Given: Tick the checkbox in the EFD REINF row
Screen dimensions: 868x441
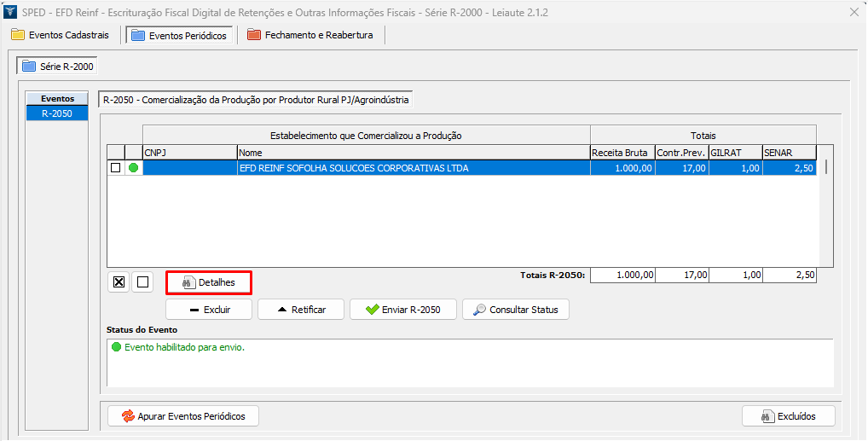Looking at the screenshot, I should (115, 168).
